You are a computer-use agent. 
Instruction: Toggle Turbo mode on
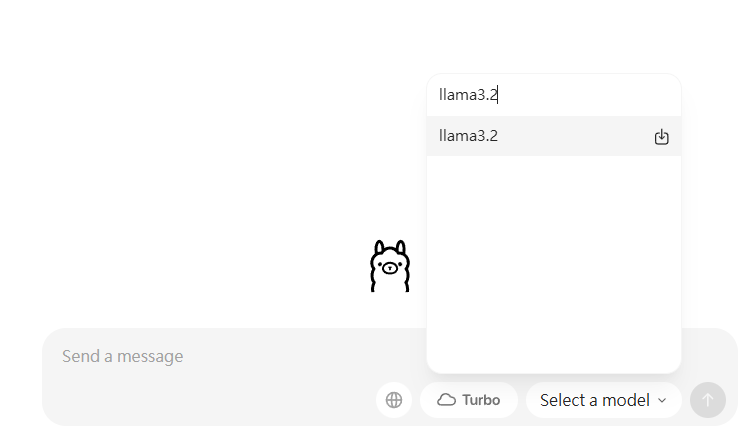pos(469,400)
